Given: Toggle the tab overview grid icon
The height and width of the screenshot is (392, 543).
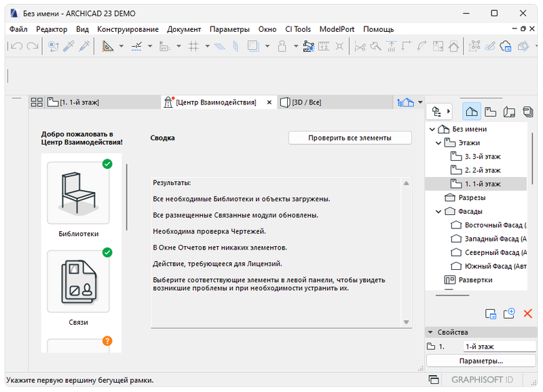Looking at the screenshot, I should click(x=37, y=102).
